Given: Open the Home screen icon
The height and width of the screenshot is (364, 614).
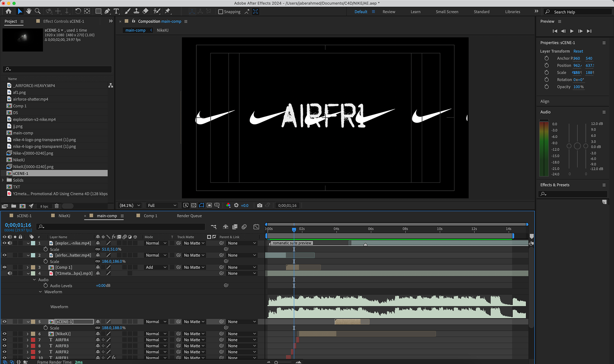Looking at the screenshot, I should click(9, 11).
